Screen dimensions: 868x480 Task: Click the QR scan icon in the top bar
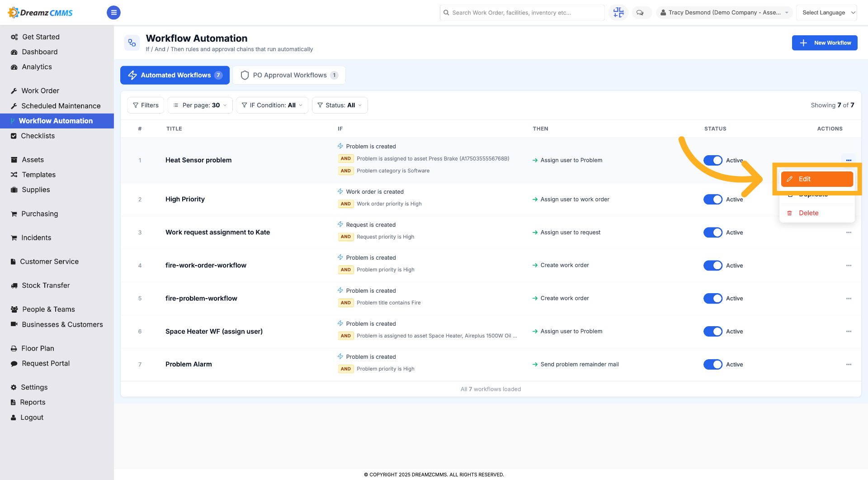click(618, 13)
